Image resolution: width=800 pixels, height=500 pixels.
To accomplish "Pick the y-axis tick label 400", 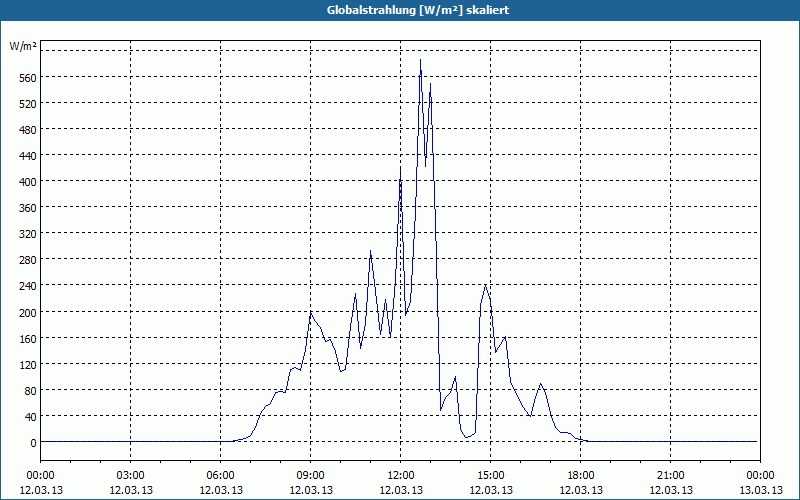I will (x=28, y=182).
